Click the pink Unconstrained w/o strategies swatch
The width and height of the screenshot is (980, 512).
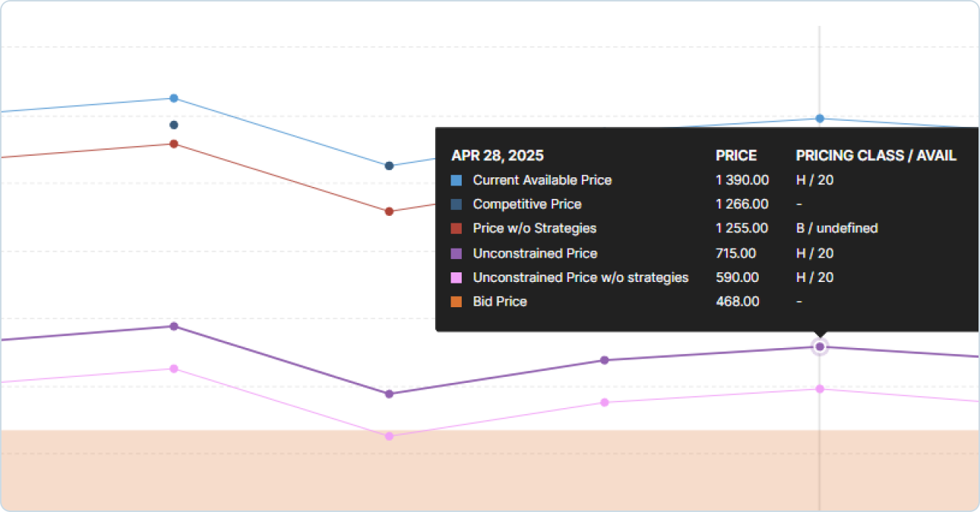click(x=457, y=278)
